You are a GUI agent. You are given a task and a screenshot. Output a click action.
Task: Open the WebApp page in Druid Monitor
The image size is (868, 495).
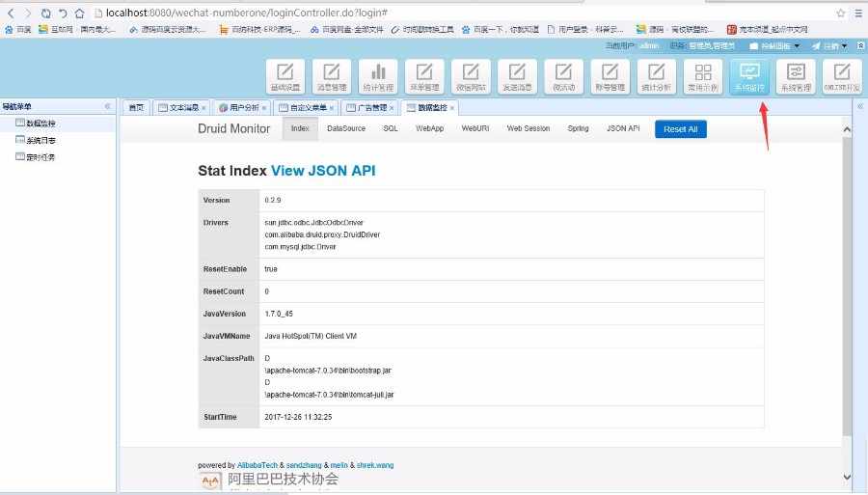click(429, 128)
